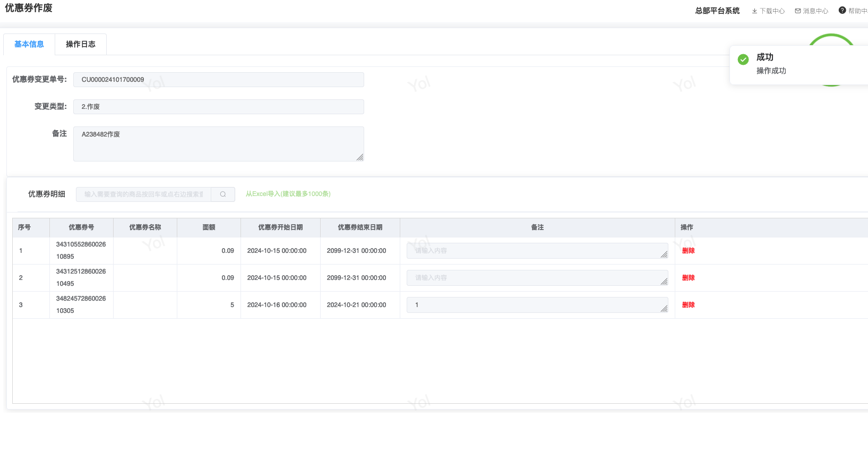Click the 消息中心 envelope icon
This screenshot has height=476, width=868.
(x=797, y=11)
